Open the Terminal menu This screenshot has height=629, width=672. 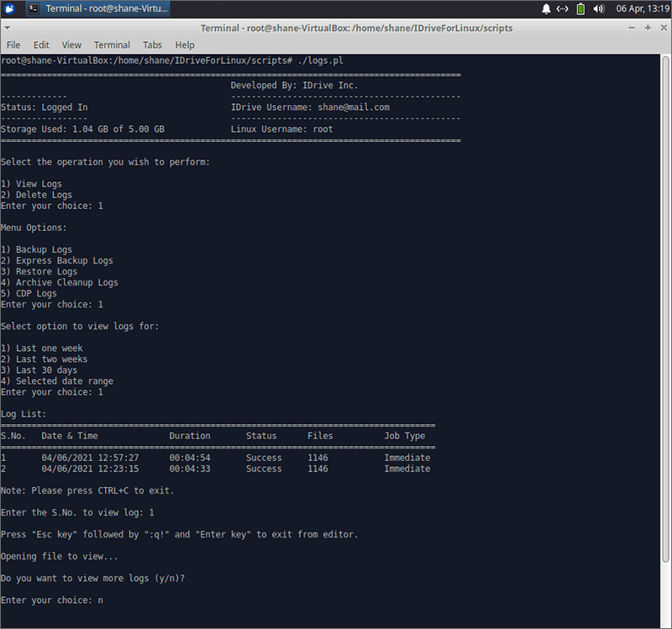[x=111, y=45]
